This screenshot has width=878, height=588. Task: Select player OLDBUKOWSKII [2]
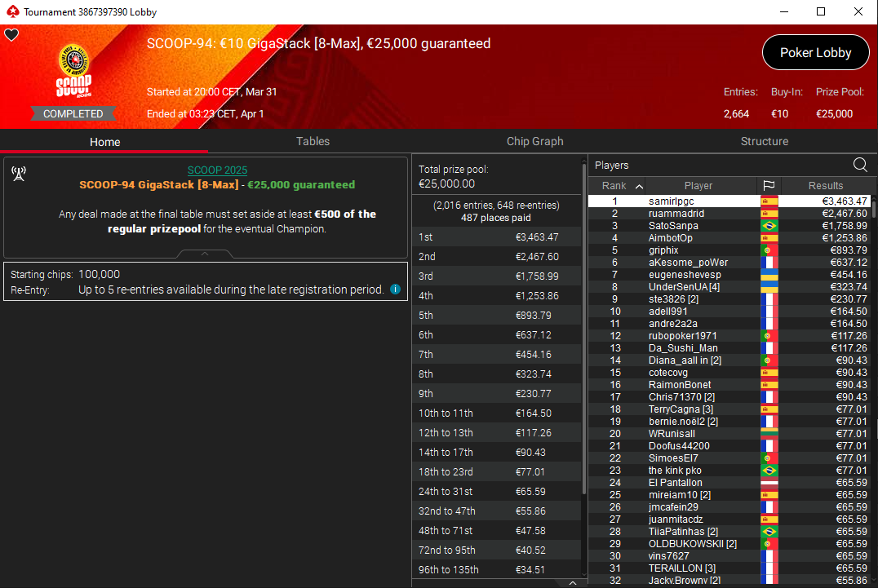pos(729,544)
